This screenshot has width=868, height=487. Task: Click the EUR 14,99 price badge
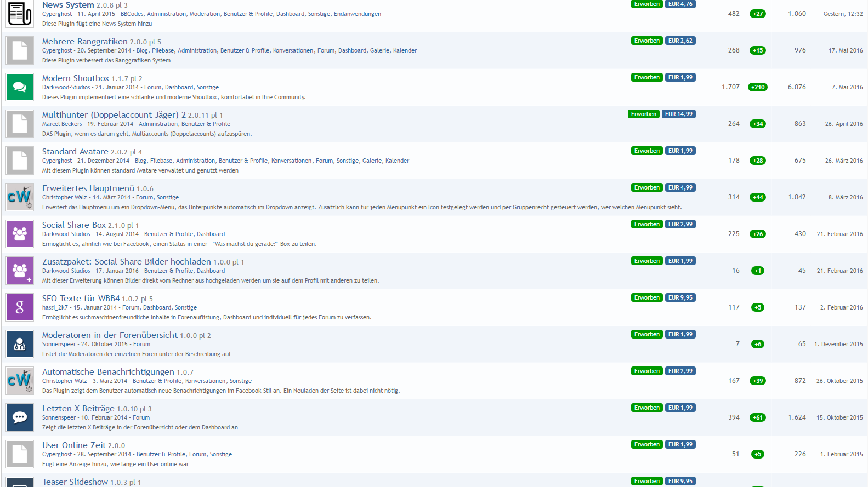(x=678, y=114)
